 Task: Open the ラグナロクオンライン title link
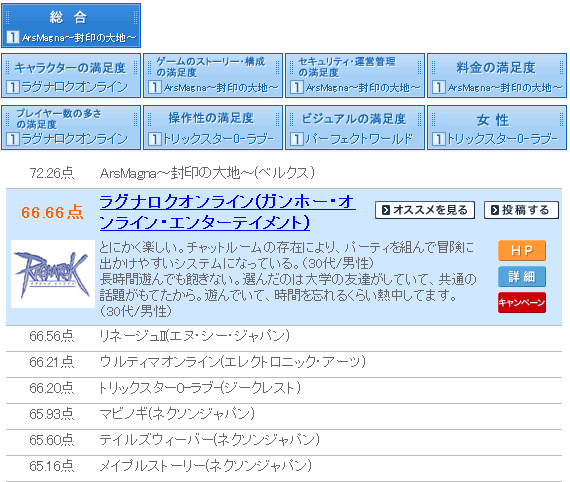(227, 212)
